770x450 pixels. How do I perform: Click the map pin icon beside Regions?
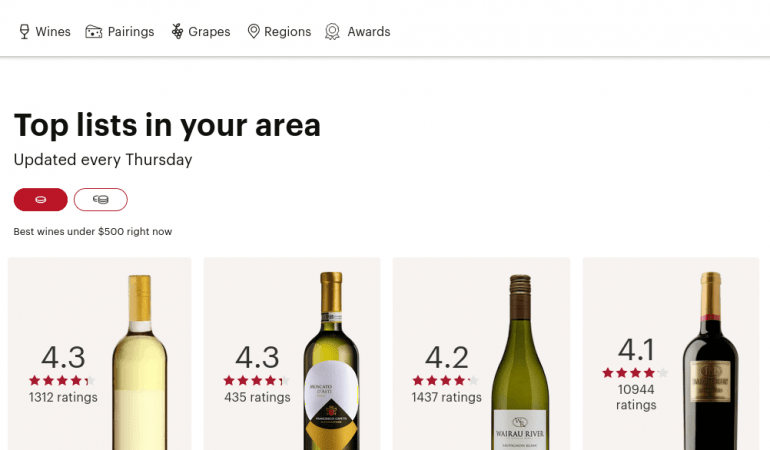click(254, 32)
